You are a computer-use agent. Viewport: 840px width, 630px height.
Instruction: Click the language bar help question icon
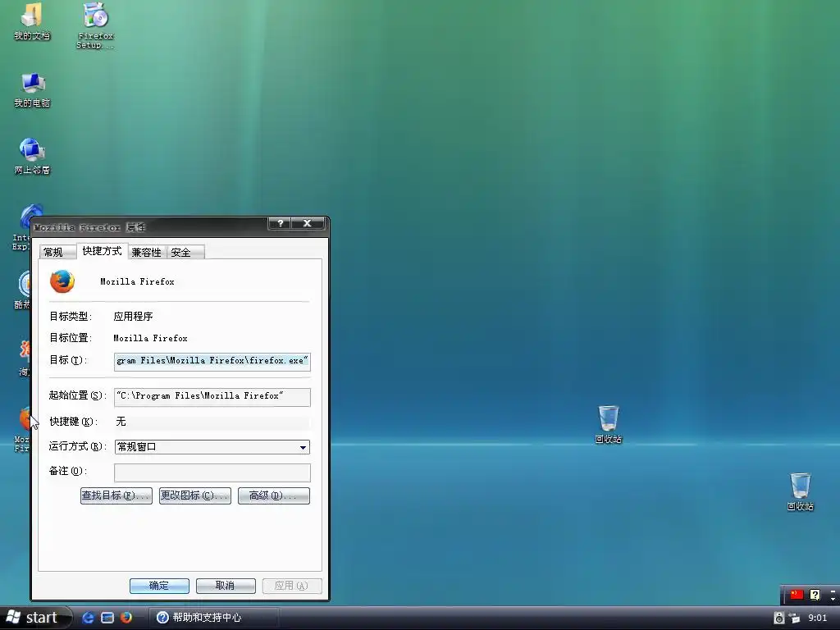tap(815, 595)
